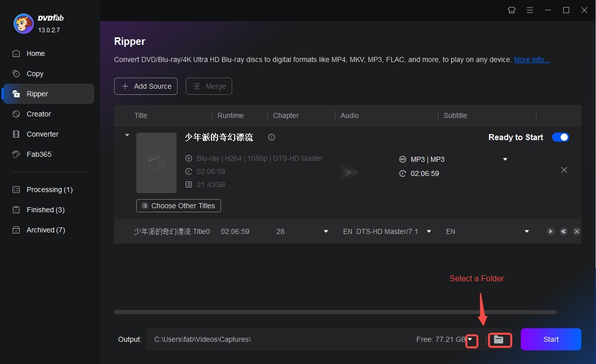Remove Title0 row with round X icon

point(577,231)
